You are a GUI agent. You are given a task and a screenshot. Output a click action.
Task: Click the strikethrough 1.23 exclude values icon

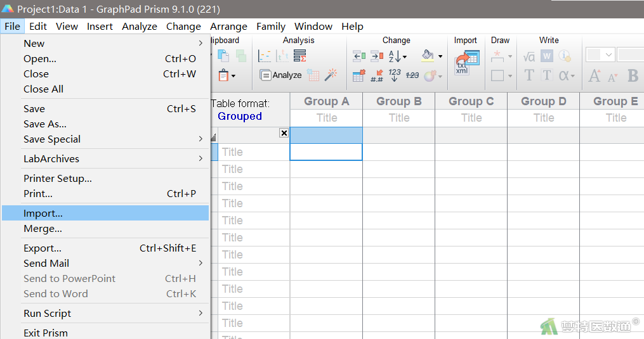pyautogui.click(x=412, y=75)
